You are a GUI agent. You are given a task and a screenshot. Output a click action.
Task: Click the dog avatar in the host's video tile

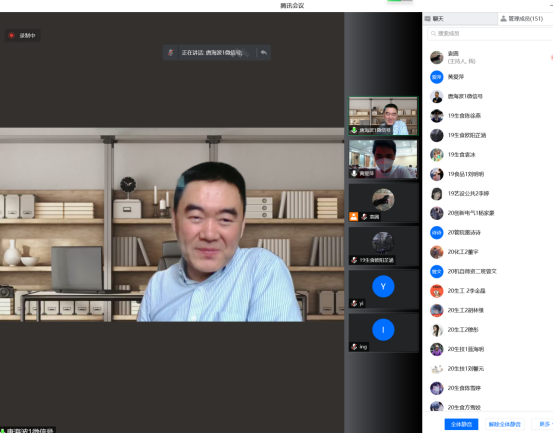pos(383,200)
